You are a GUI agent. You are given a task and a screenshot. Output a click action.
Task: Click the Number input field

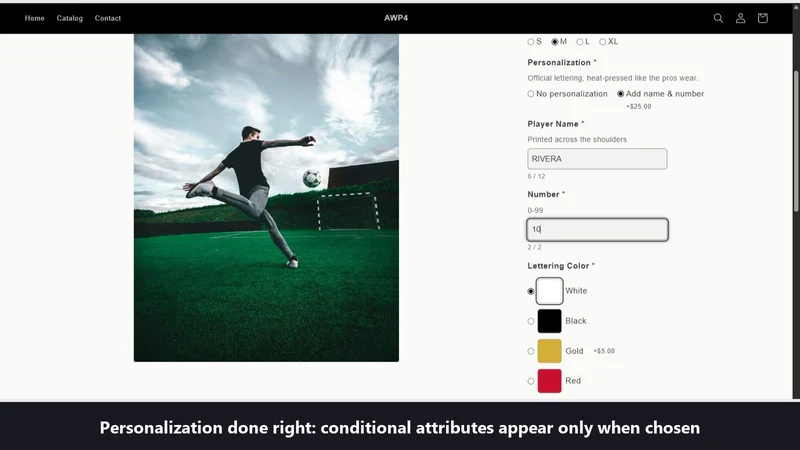pyautogui.click(x=597, y=230)
